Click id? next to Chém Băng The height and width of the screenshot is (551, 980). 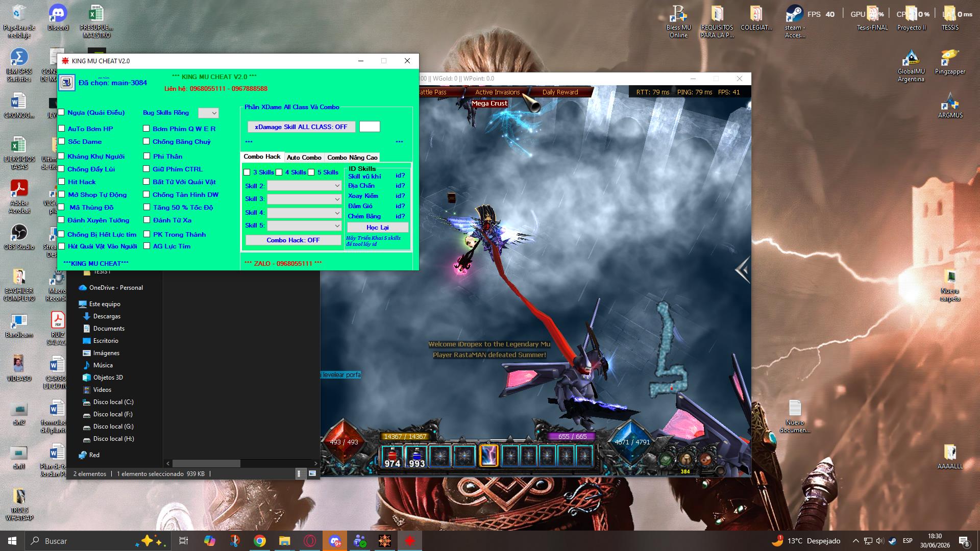click(400, 216)
